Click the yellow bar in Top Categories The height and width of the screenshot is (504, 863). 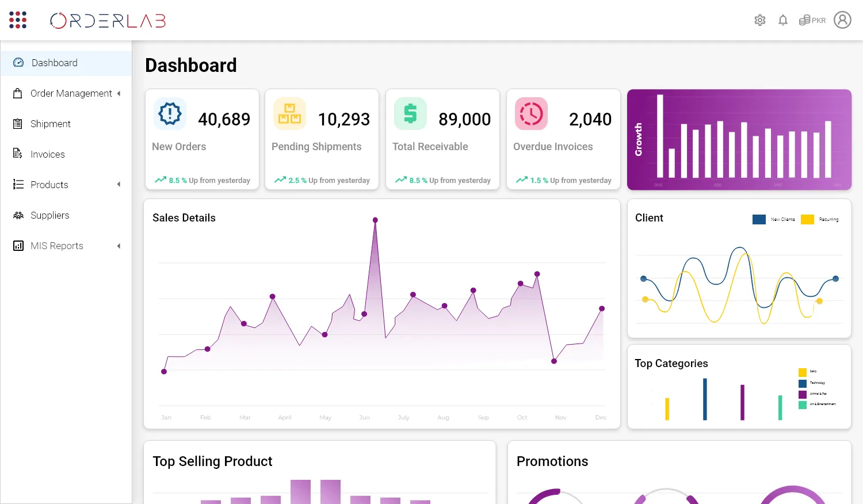667,409
